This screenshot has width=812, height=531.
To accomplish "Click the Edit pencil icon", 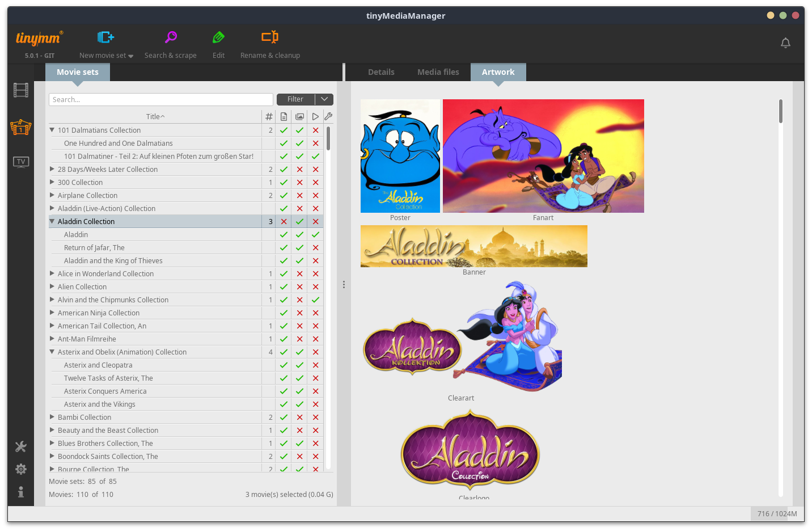I will point(218,37).
